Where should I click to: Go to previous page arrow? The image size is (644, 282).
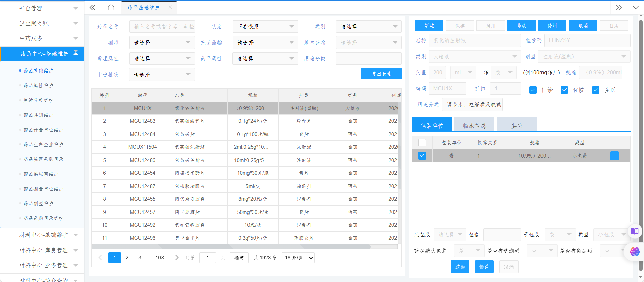pyautogui.click(x=100, y=258)
